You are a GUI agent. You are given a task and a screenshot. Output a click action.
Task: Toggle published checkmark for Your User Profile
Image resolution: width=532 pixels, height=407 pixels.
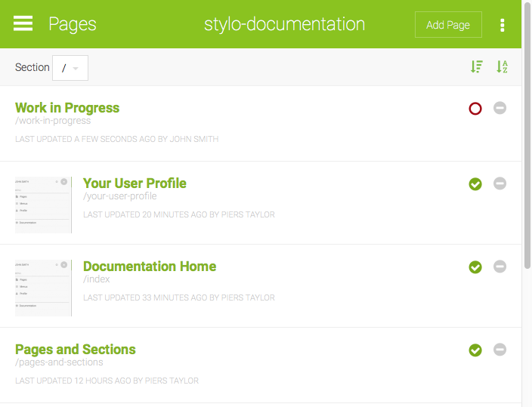[475, 183]
